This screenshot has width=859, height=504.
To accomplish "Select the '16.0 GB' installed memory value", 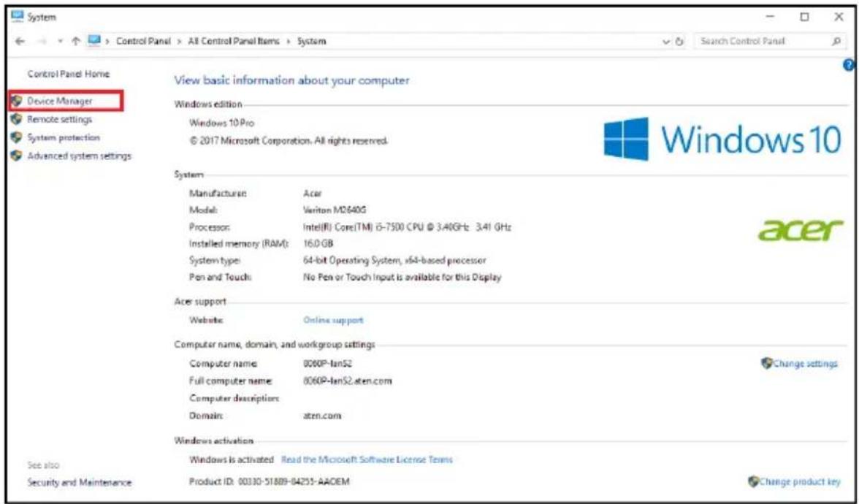I will [x=318, y=243].
